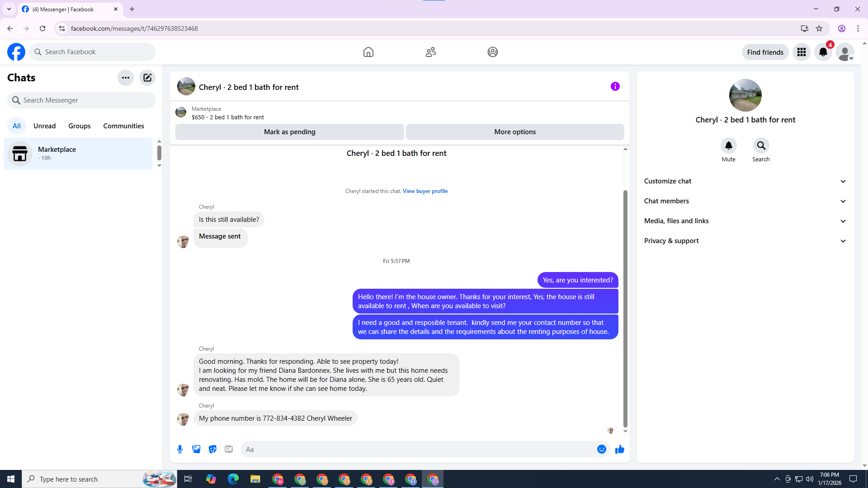This screenshot has width=868, height=488.
Task: Mute this chat with bell button
Action: 728,146
